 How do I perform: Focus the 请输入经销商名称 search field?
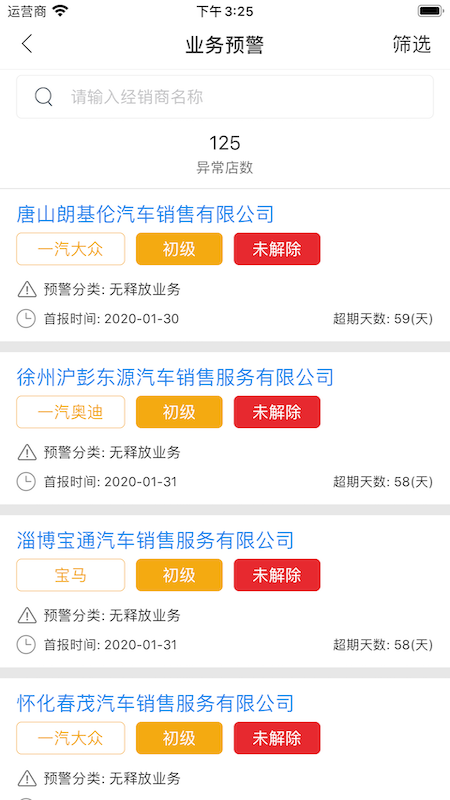click(x=225, y=97)
